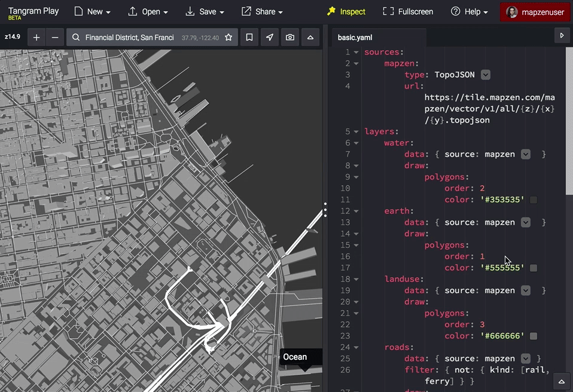Open the TopoJSON type dropdown
This screenshot has width=573, height=392.
pos(485,75)
